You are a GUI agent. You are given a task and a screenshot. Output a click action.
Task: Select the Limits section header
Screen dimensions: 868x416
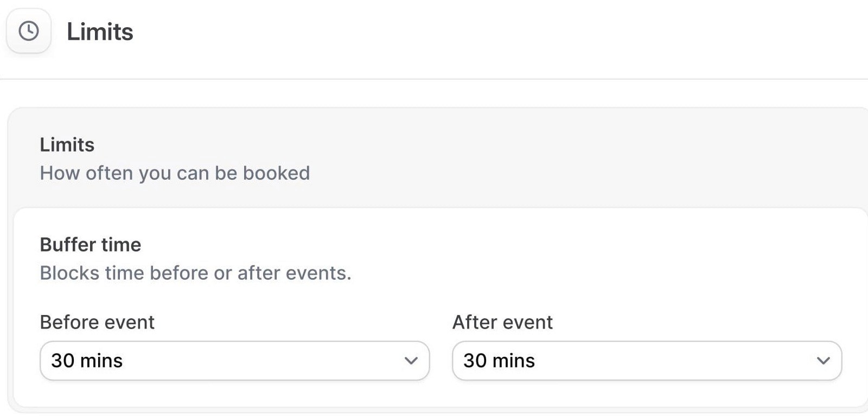click(x=67, y=144)
